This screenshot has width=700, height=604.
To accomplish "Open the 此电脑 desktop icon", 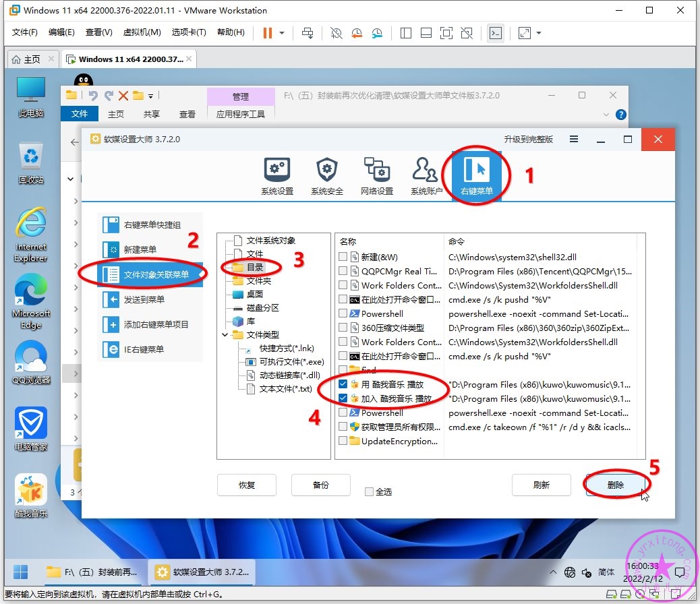I will (31, 97).
